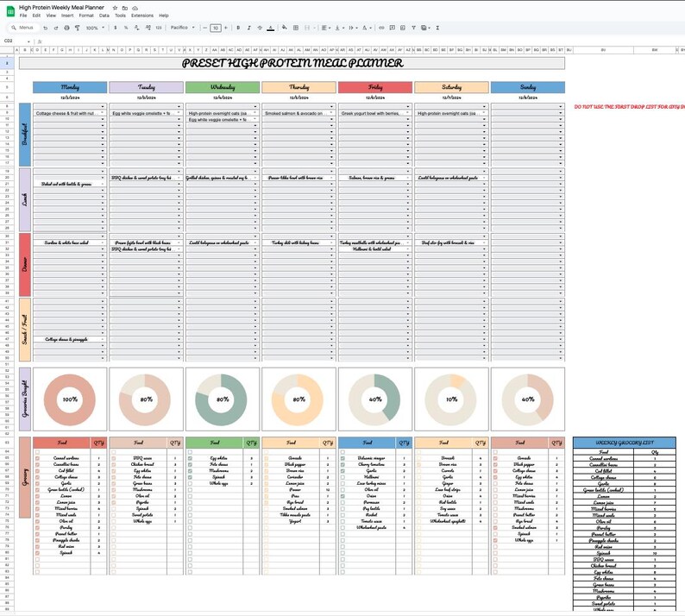This screenshot has height=616, width=685.
Task: Click the Monday day header cell
Action: 70,87
